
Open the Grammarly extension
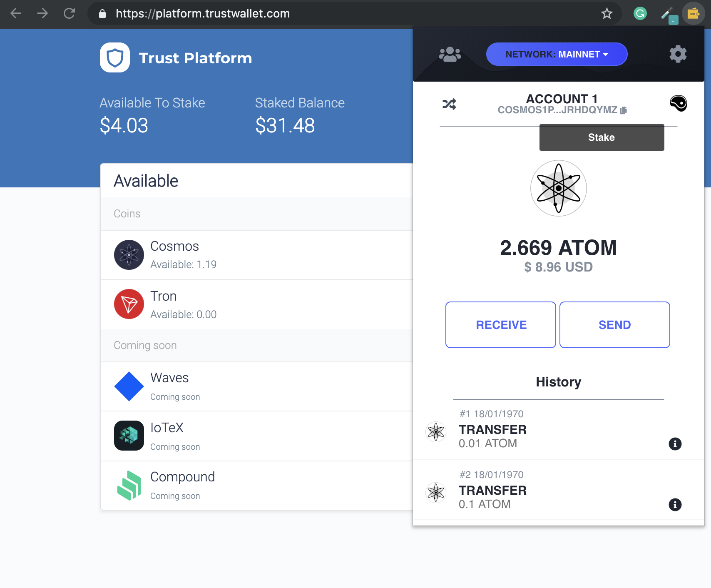[640, 14]
